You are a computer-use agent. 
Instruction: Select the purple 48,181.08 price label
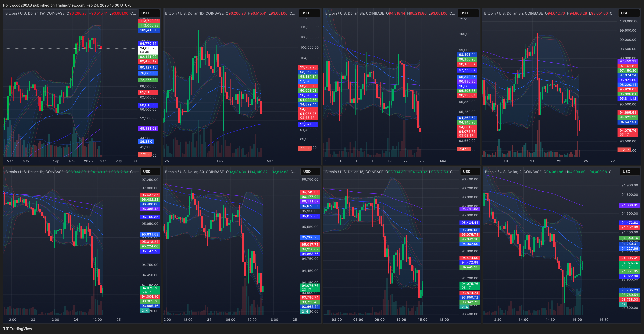click(148, 128)
